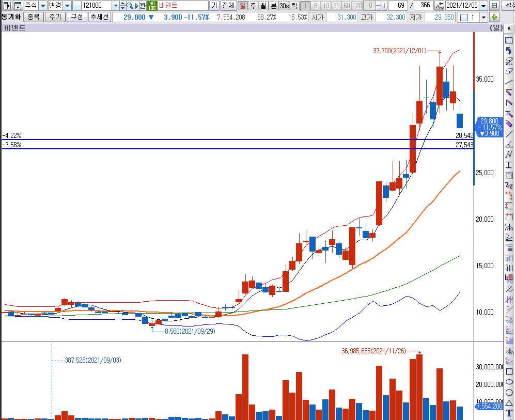Select the straight trend line tool
This screenshot has height=420, width=515.
(509, 82)
